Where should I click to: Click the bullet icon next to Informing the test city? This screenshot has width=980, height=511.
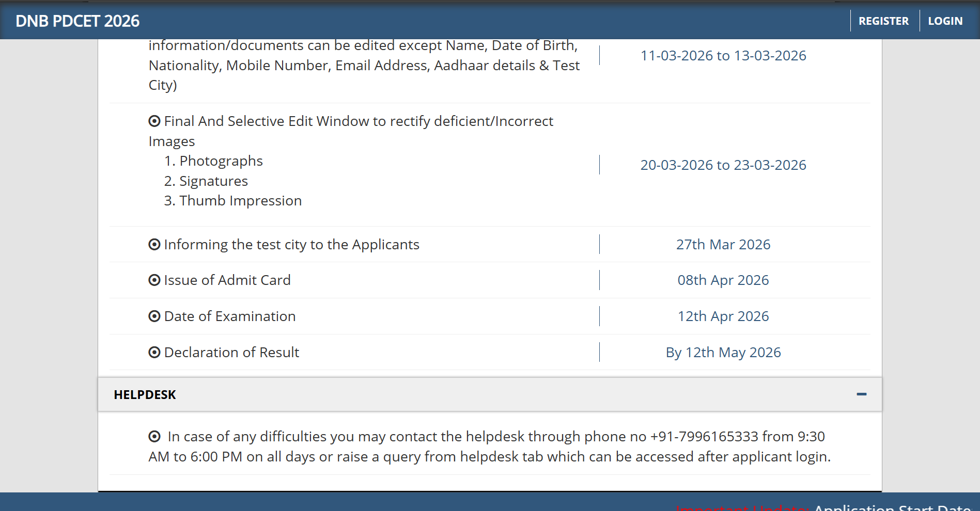(x=154, y=245)
